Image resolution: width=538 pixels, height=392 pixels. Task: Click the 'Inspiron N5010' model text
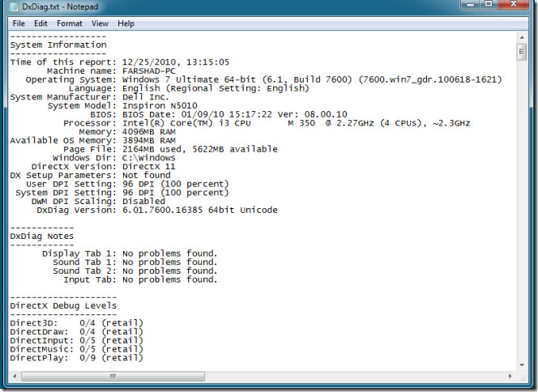pyautogui.click(x=160, y=105)
